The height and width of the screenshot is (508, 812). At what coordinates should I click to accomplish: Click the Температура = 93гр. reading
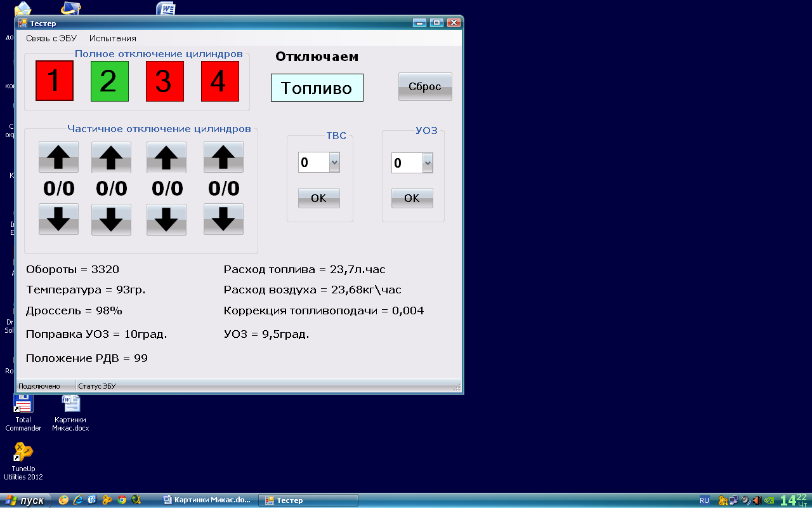(x=86, y=290)
